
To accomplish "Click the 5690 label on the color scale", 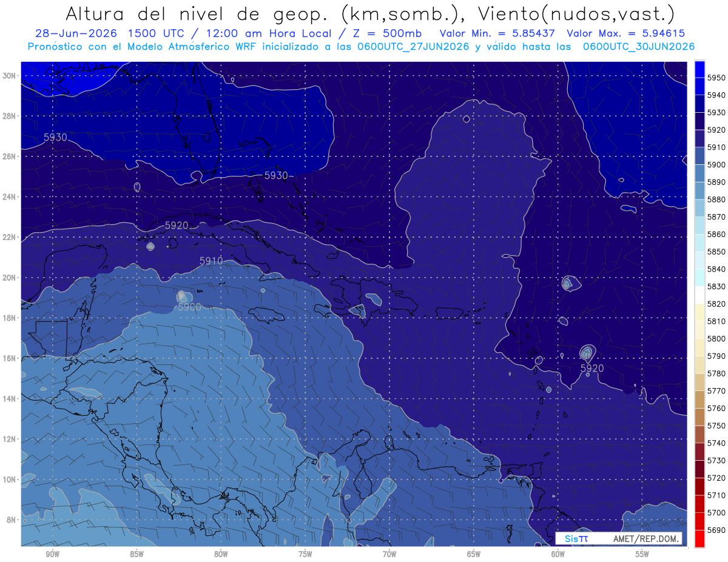I will point(716,530).
